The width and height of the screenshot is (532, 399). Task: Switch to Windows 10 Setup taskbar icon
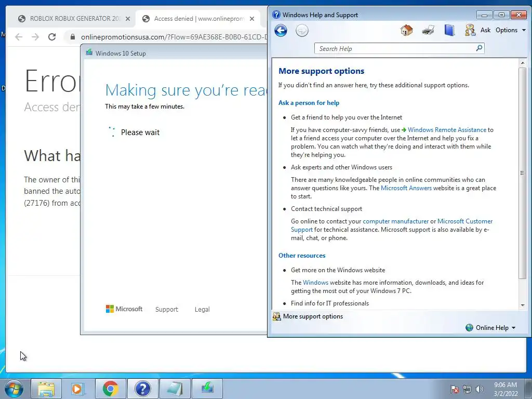pyautogui.click(x=207, y=389)
